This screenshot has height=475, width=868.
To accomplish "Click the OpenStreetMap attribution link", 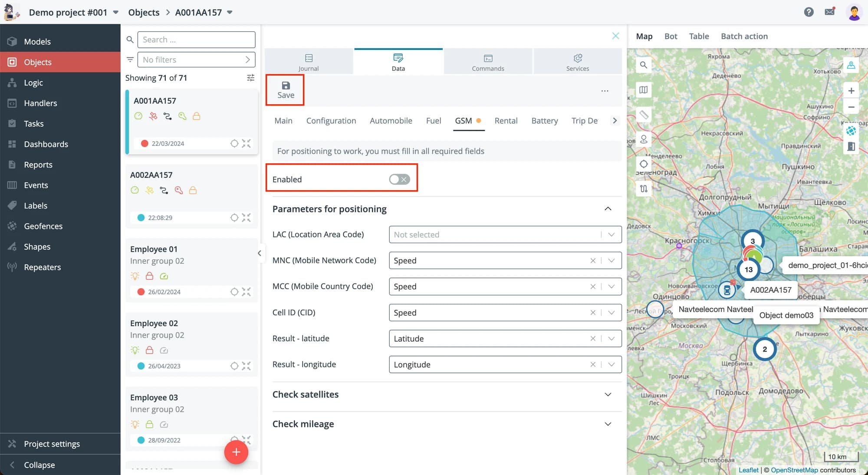I will [794, 470].
